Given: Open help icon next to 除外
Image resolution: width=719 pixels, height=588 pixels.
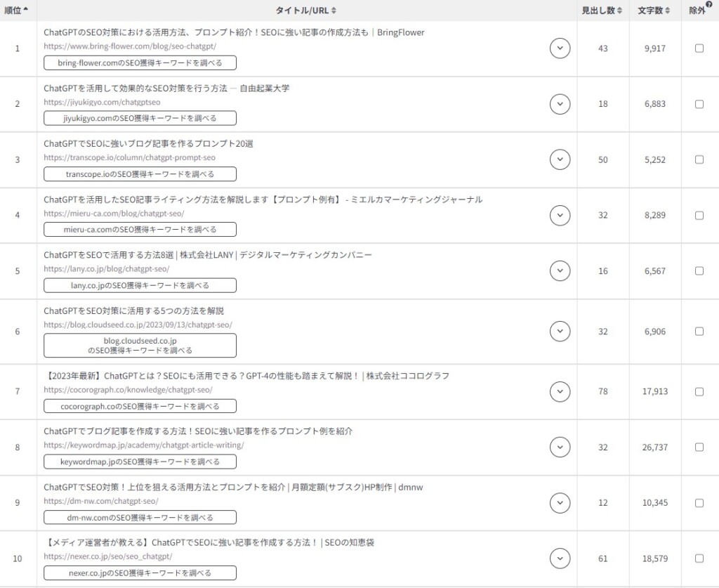Looking at the screenshot, I should pos(709,5).
